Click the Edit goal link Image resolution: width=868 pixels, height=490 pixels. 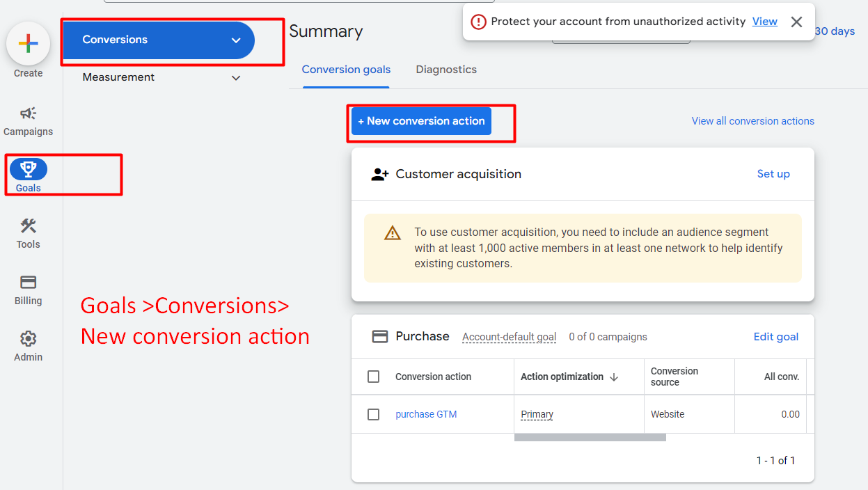click(775, 337)
